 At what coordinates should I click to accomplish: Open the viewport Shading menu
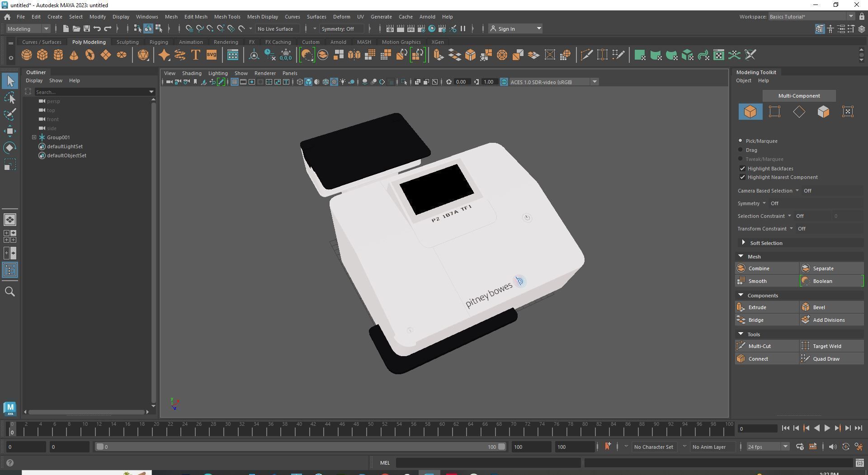click(x=192, y=73)
